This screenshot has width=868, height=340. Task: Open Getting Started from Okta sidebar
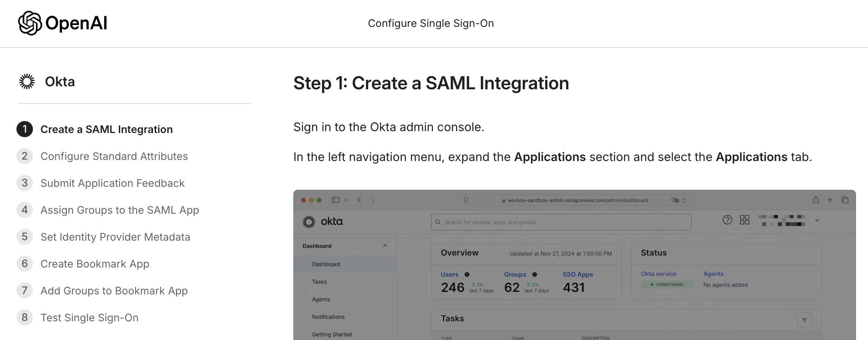click(x=331, y=334)
